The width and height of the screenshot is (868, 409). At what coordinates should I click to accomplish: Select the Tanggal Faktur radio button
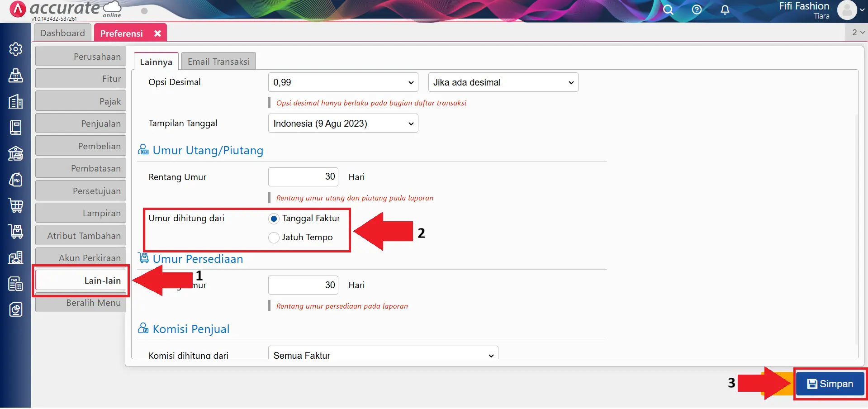point(274,219)
